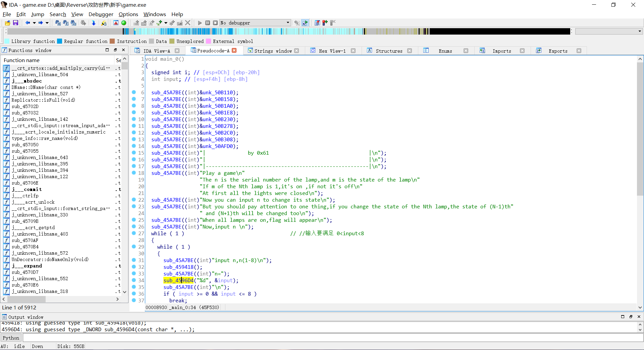Click the pause process button
Image resolution: width=644 pixels, height=350 pixels.
208,23
